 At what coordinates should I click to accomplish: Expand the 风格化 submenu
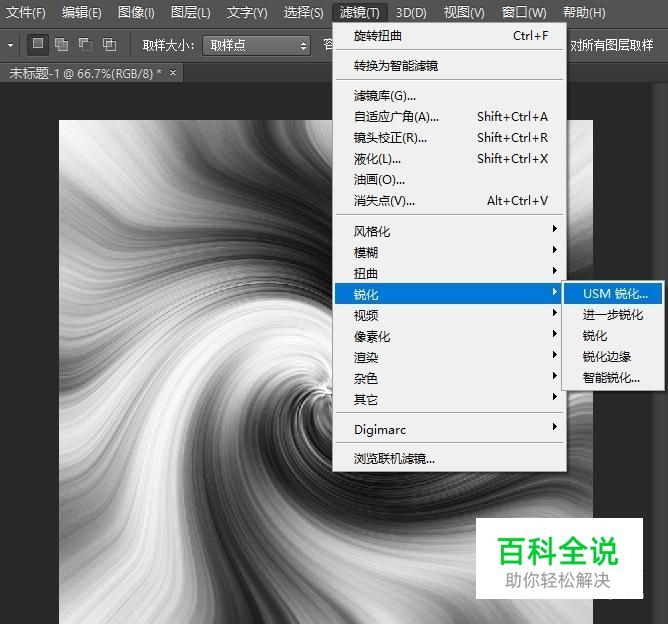click(449, 231)
